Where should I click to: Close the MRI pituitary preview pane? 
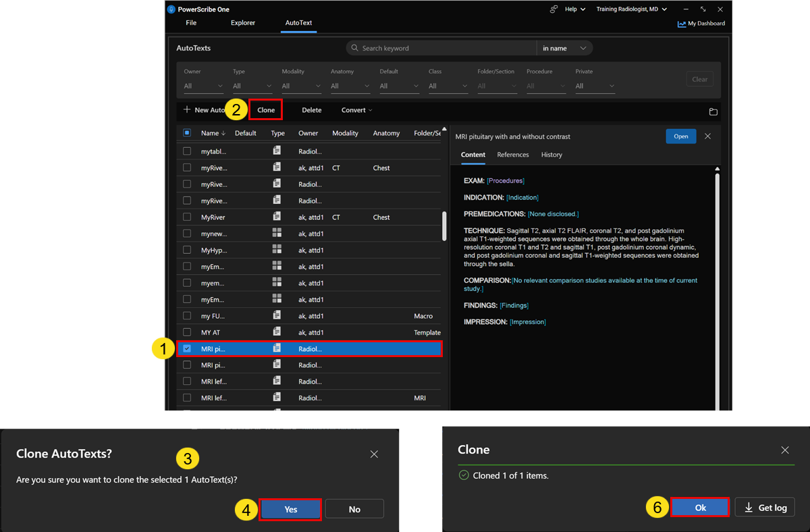pyautogui.click(x=707, y=136)
